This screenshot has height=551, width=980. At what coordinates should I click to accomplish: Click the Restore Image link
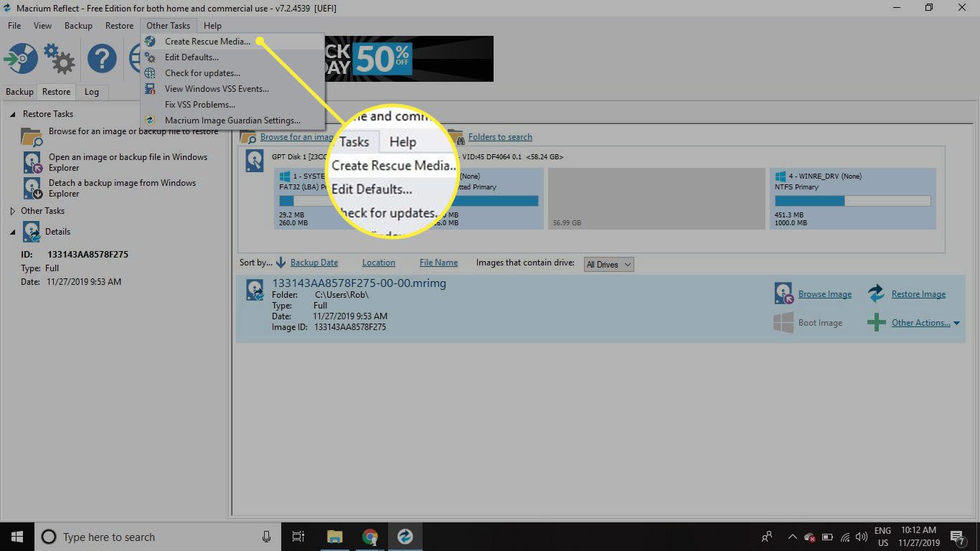tap(918, 294)
